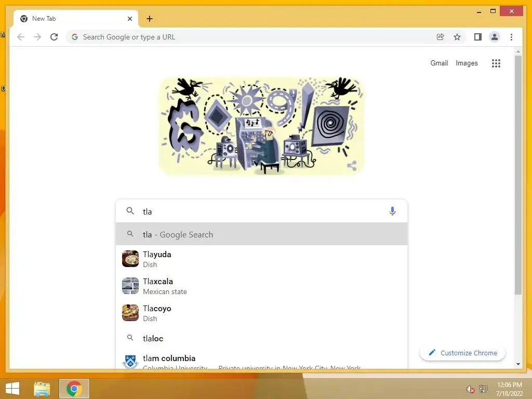
Task: Click the browser back arrow
Action: click(21, 37)
